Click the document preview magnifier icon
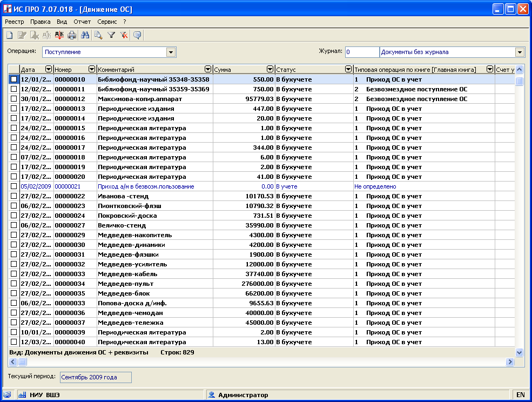Image resolution: width=532 pixels, height=402 pixels. tap(98, 35)
